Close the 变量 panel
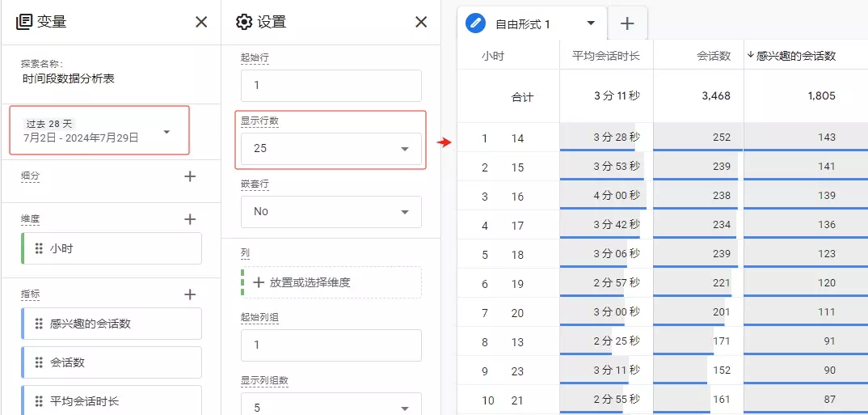The image size is (868, 415). click(x=201, y=22)
